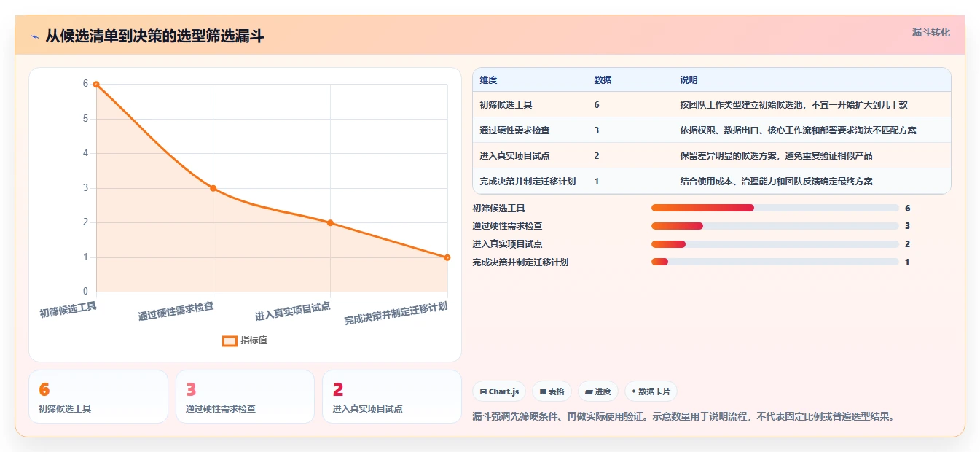The image size is (980, 452).
Task: Click the progress bar for 通过硬性需求检查
Action: coord(775,226)
